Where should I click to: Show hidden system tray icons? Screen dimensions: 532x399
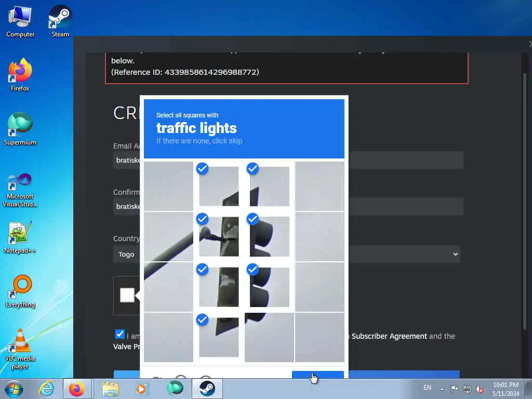[442, 389]
